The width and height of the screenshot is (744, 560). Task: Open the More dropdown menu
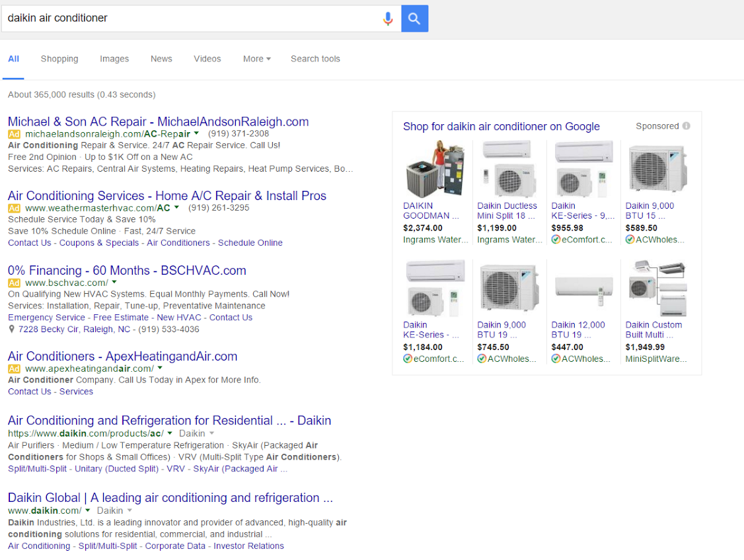256,59
